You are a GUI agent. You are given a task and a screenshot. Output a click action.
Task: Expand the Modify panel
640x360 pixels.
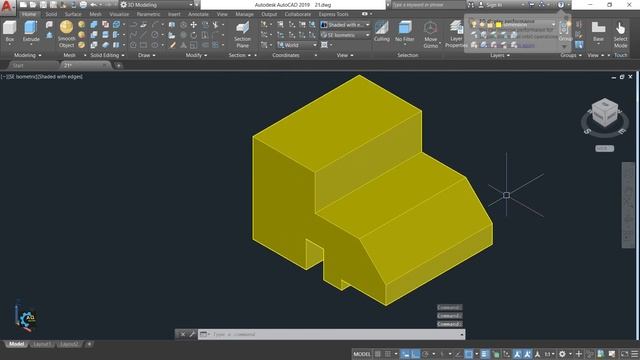[x=196, y=55]
